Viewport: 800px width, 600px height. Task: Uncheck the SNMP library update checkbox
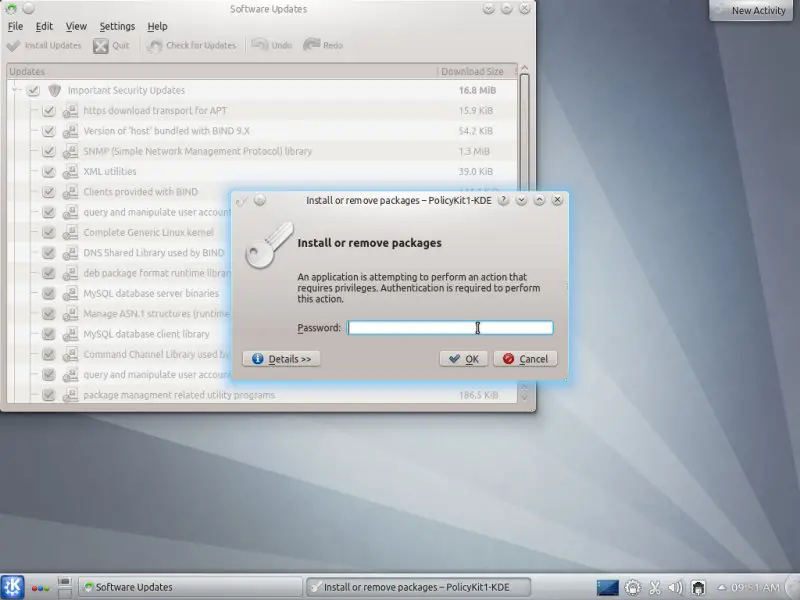pos(48,151)
